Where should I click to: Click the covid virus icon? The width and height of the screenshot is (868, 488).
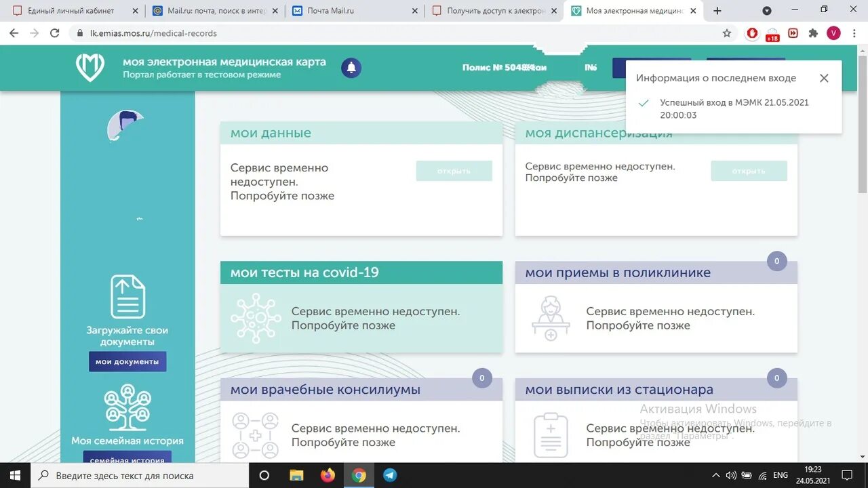click(256, 319)
